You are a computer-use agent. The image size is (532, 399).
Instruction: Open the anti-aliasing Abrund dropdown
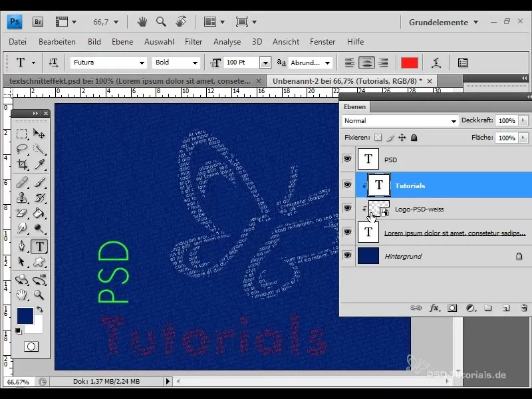point(327,63)
